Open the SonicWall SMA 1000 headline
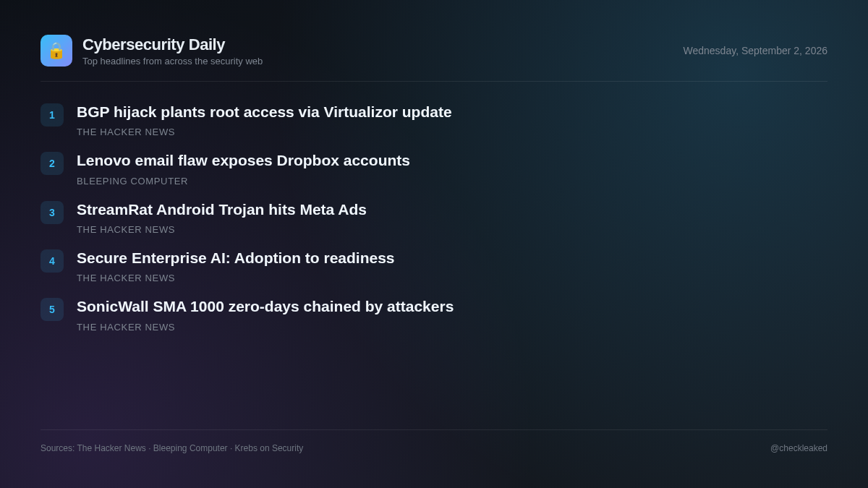The image size is (868, 488). pyautogui.click(x=265, y=307)
